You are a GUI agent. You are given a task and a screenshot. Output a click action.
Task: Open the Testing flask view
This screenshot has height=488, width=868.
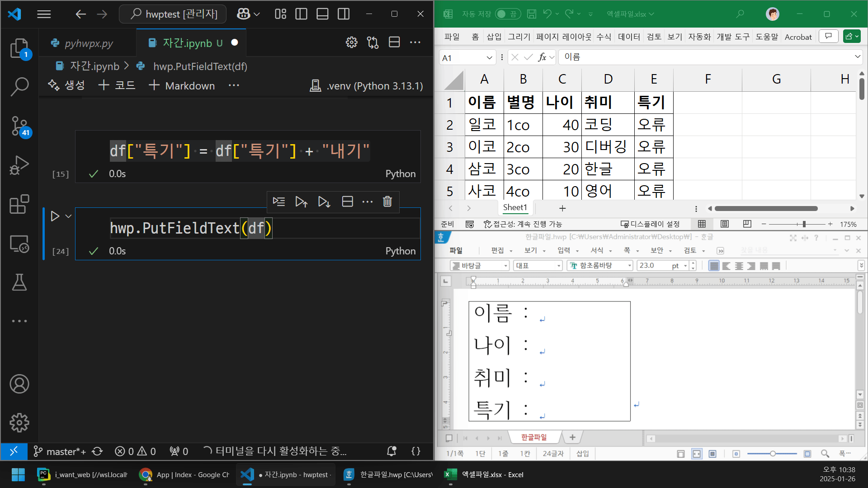tap(19, 282)
